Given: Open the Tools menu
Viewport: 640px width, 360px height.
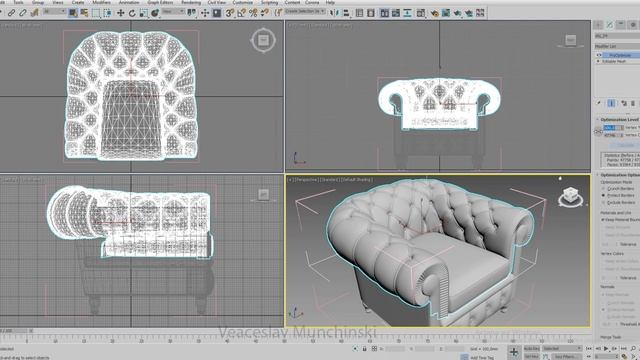Looking at the screenshot, I should (18, 2).
